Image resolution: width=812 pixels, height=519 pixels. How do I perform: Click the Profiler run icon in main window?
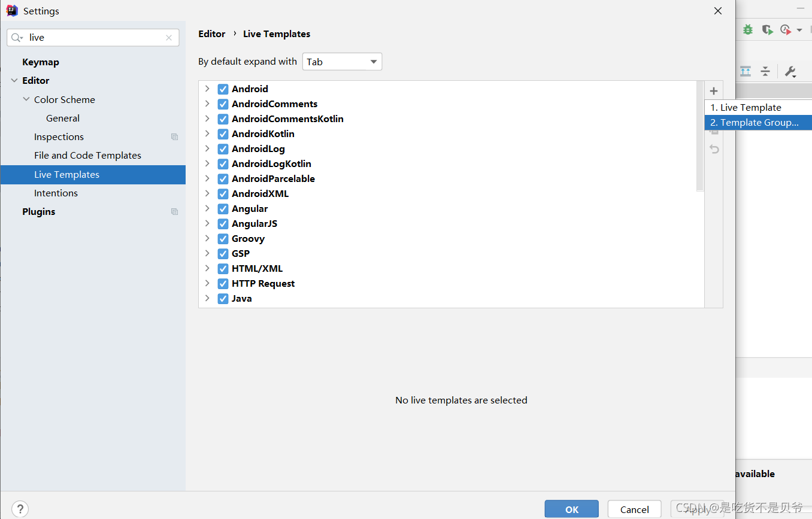(786, 29)
